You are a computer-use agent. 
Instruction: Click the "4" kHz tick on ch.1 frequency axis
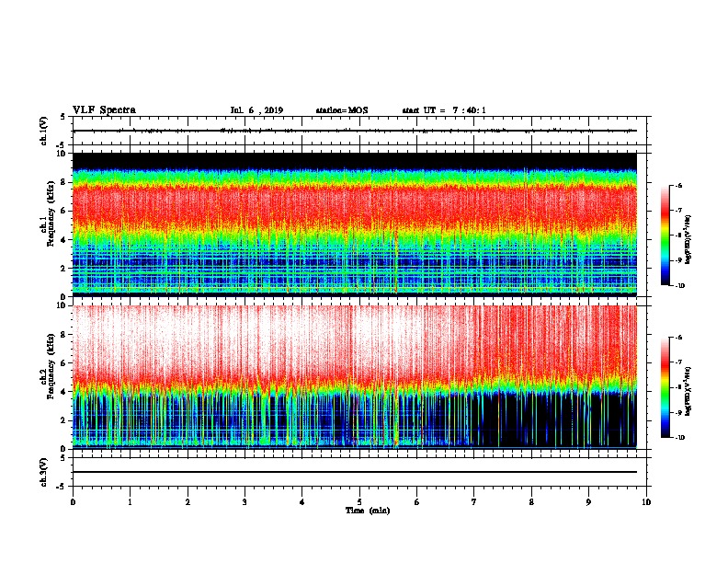coord(63,240)
